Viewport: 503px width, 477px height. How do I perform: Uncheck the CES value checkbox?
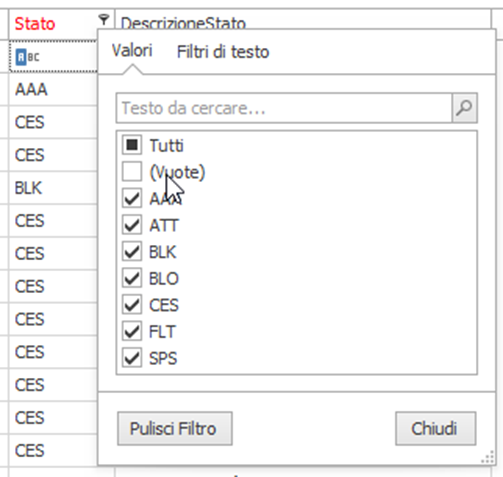132,305
